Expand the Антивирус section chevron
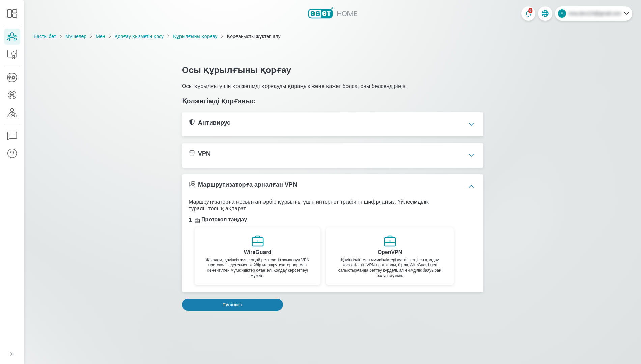This screenshot has width=641, height=364. point(471,124)
